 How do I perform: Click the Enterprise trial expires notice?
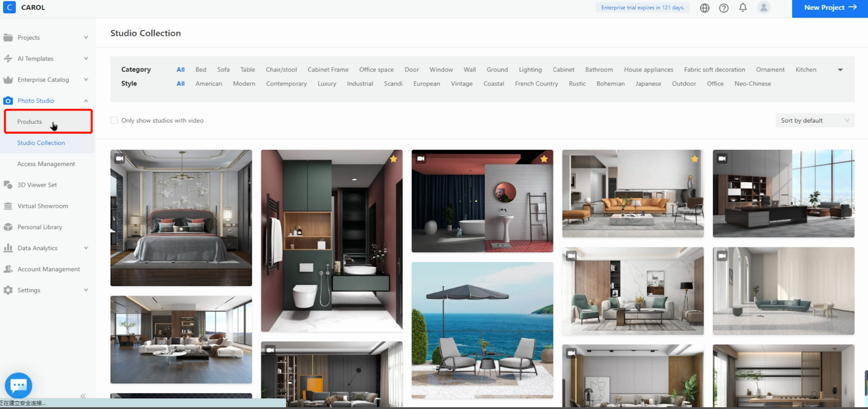tap(643, 8)
